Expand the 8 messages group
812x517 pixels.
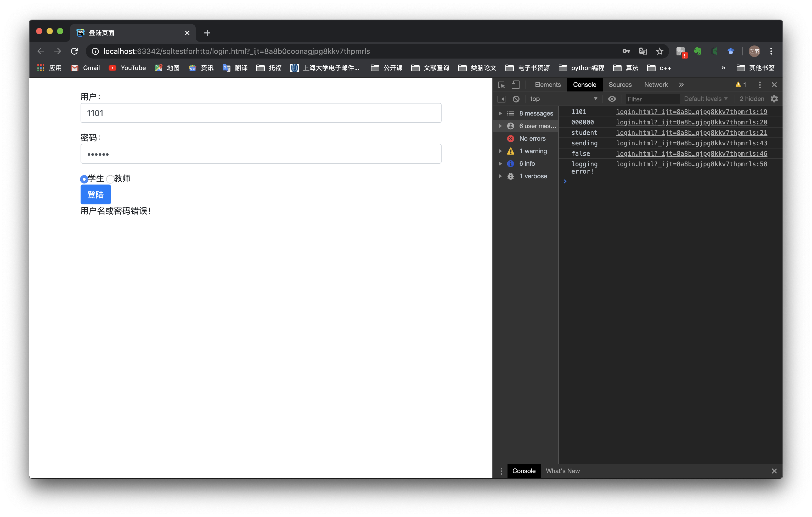[x=500, y=114]
